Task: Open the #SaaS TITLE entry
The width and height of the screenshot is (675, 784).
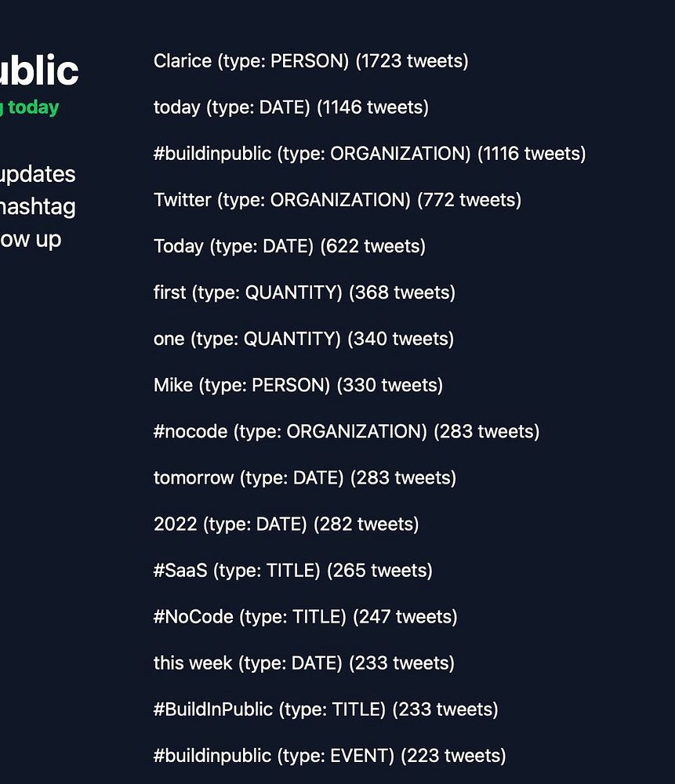Action: point(292,570)
